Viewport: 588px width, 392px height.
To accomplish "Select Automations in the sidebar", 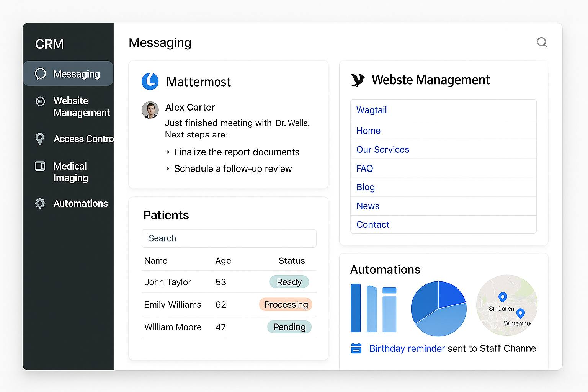I will click(80, 203).
